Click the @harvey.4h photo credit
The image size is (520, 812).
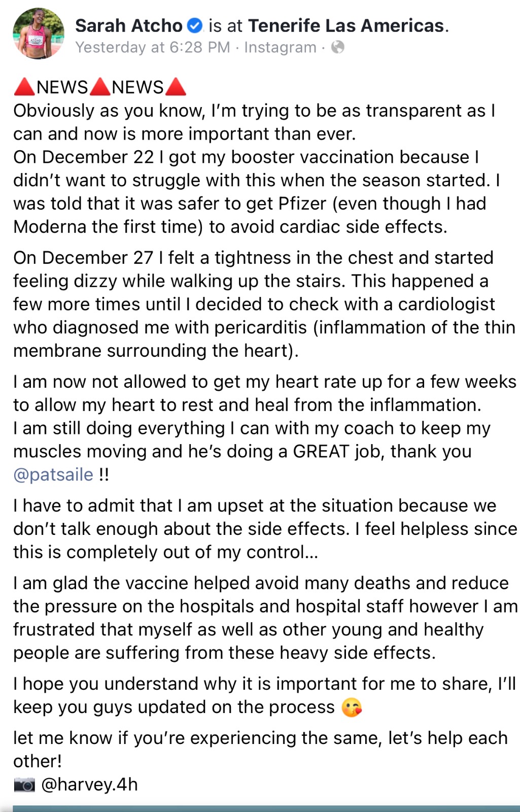tap(89, 784)
